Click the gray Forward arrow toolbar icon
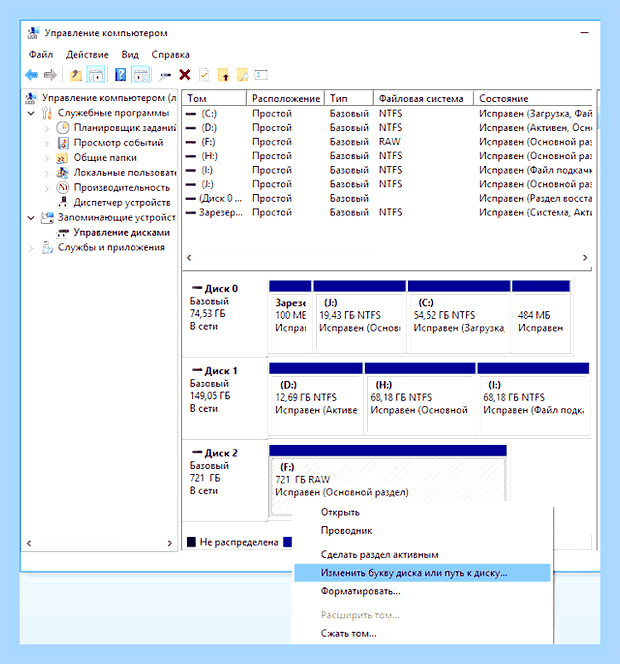Viewport: 620px width, 664px height. tap(50, 75)
